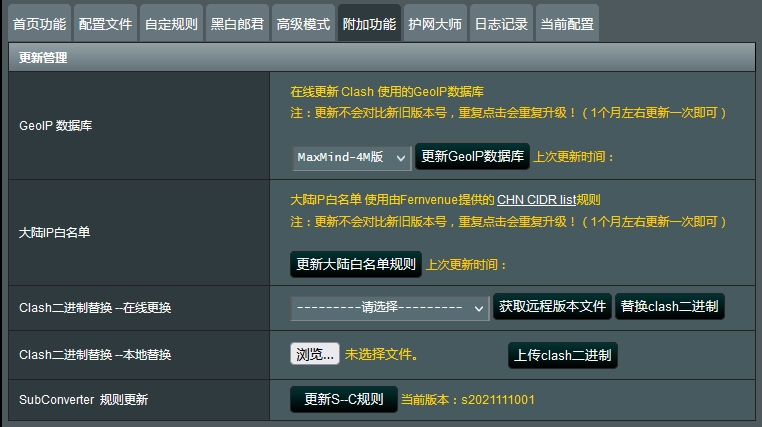Viewport: 762px width, 427px height.
Task: Open the 高级模式 tab
Action: [x=303, y=23]
